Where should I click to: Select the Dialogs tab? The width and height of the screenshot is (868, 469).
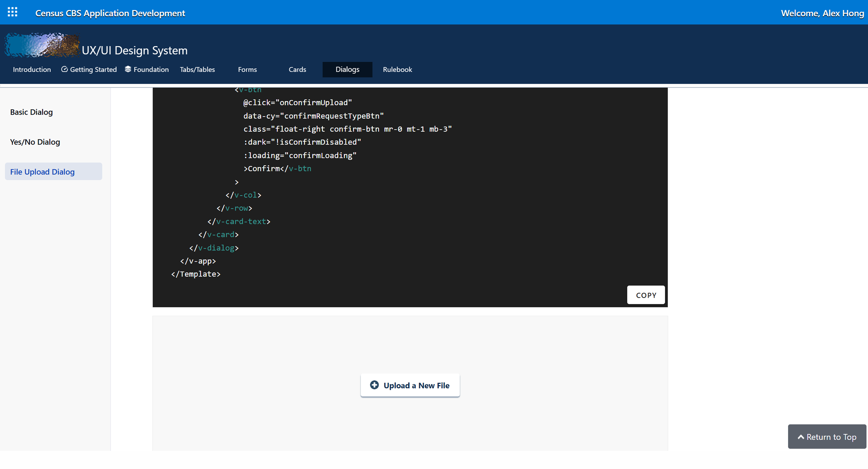[347, 69]
